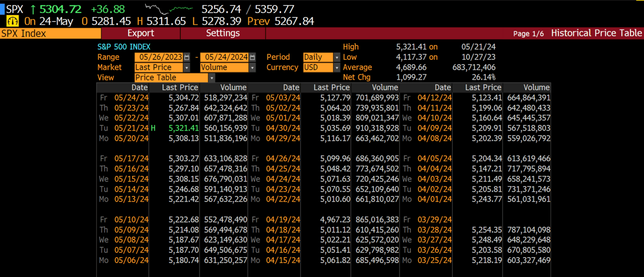644x277 pixels.
Task: Click the S&P 500 INDEX label
Action: pyautogui.click(x=124, y=47)
